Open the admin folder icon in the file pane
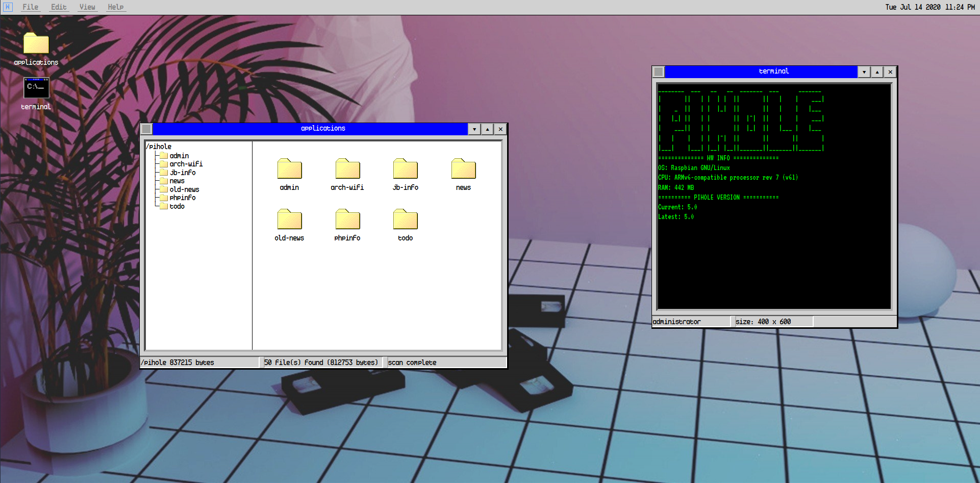980x483 pixels. [x=289, y=168]
